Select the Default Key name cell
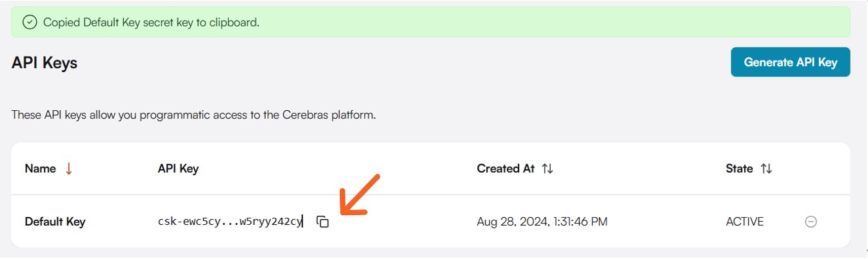 coord(55,222)
